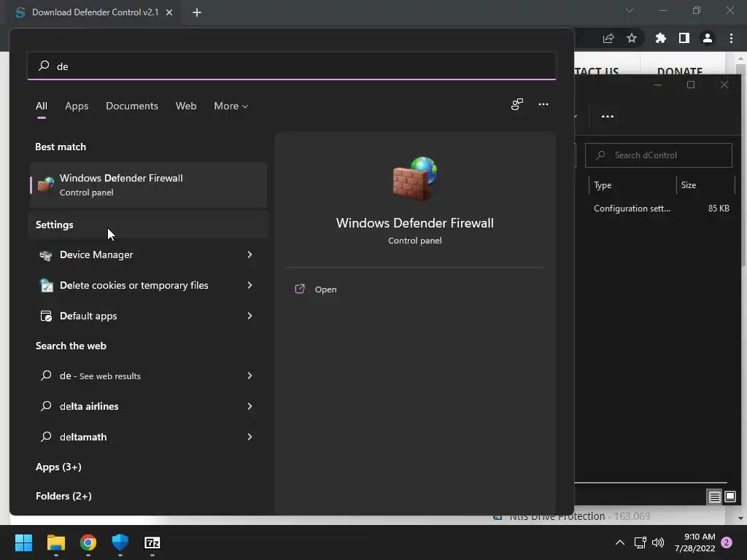Open File Explorer 'See more' ellipsis menu

click(x=608, y=117)
